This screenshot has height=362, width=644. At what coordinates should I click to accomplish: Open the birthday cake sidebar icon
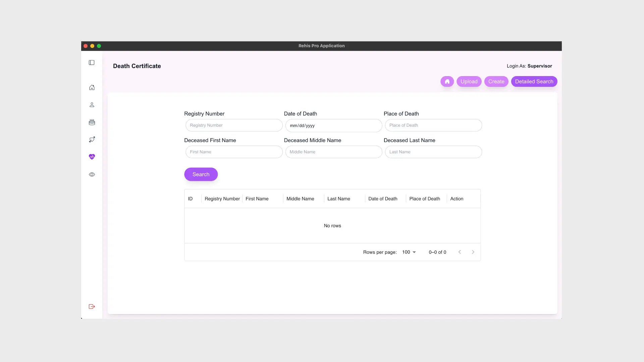[92, 122]
